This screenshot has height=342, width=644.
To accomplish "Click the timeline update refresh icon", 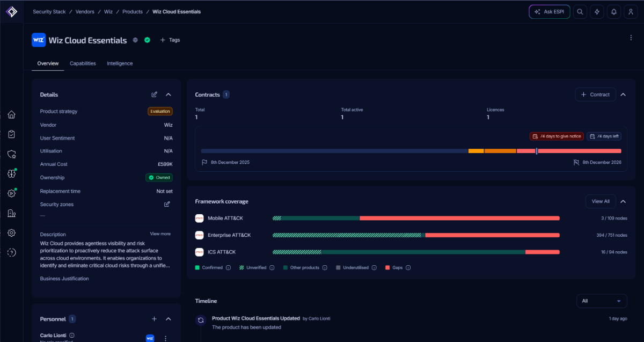I will tap(201, 320).
